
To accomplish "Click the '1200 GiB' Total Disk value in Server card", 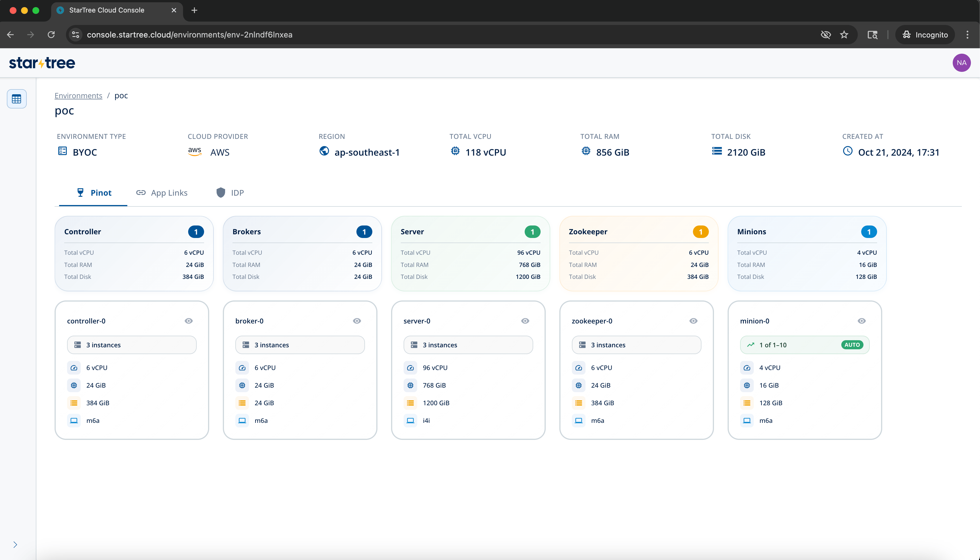I will click(x=528, y=277).
